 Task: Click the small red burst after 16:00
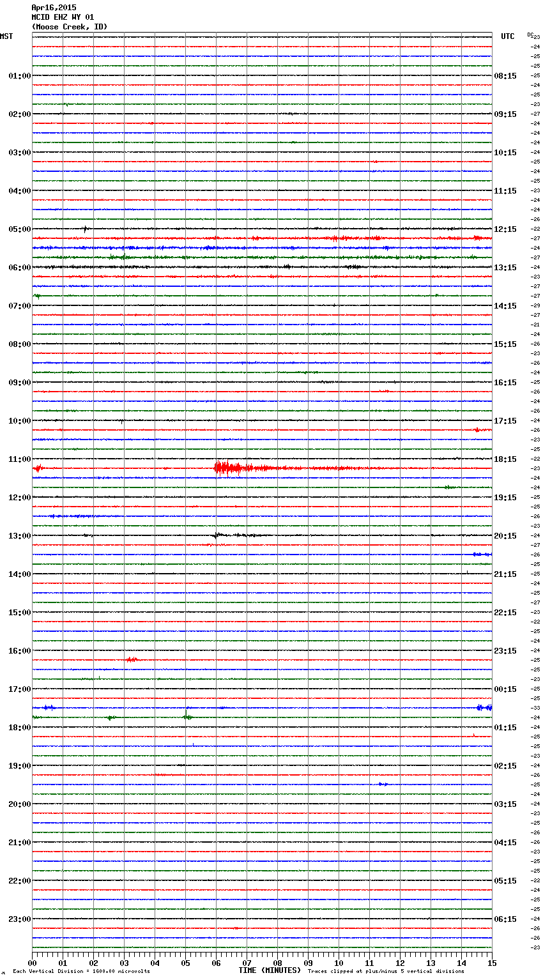tap(132, 659)
